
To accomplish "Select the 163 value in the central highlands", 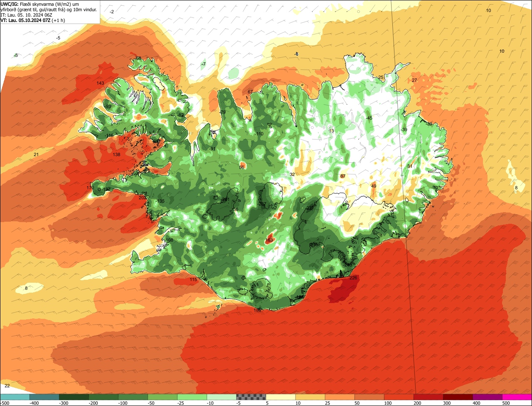I will 269,240.
